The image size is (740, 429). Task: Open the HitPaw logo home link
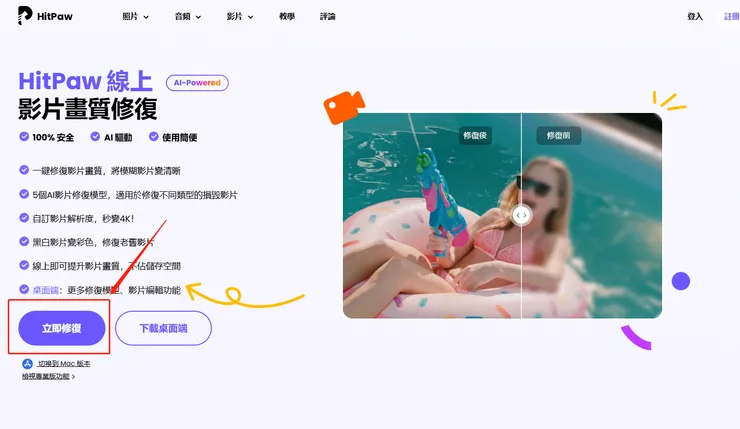[x=45, y=16]
